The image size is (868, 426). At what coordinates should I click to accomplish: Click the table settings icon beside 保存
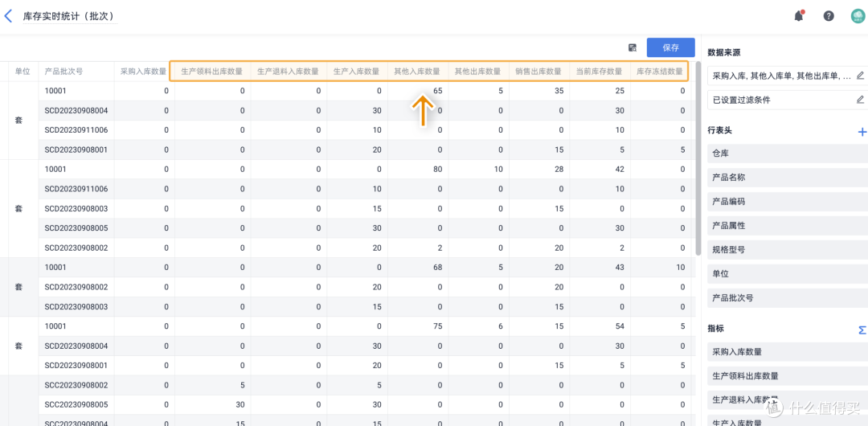(x=633, y=47)
